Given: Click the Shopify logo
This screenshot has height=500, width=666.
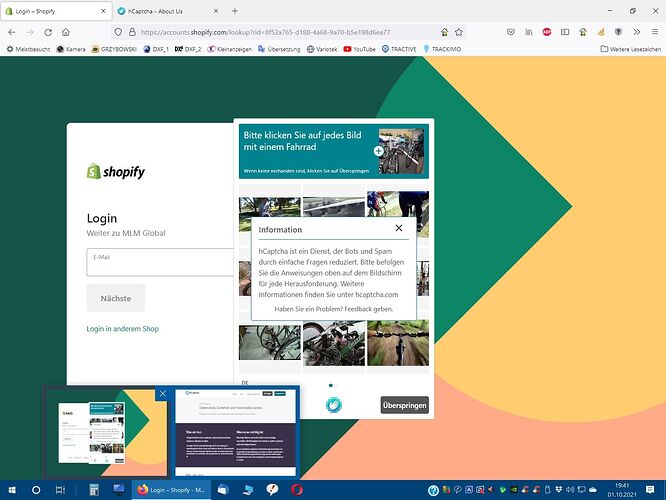Looking at the screenshot, I should click(116, 172).
